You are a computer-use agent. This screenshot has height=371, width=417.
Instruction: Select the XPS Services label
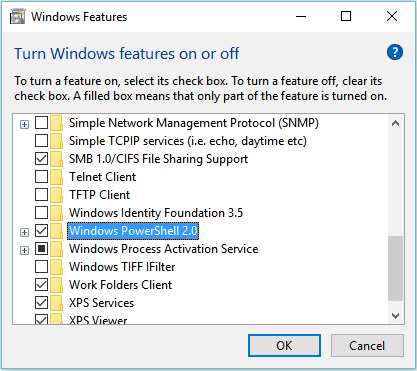click(x=101, y=303)
